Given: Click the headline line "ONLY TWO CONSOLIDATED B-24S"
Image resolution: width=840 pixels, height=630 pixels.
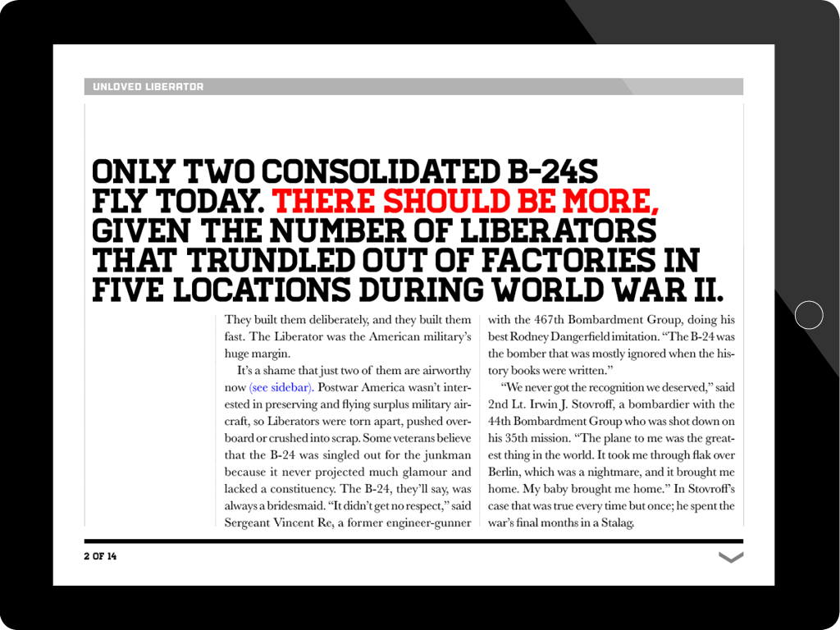Looking at the screenshot, I should tap(345, 171).
